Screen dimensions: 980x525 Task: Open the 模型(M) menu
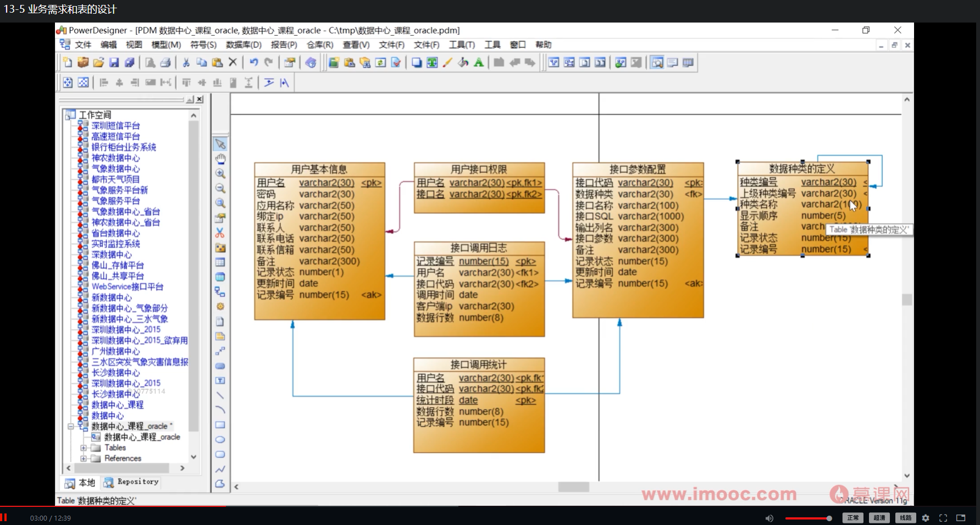coord(166,45)
